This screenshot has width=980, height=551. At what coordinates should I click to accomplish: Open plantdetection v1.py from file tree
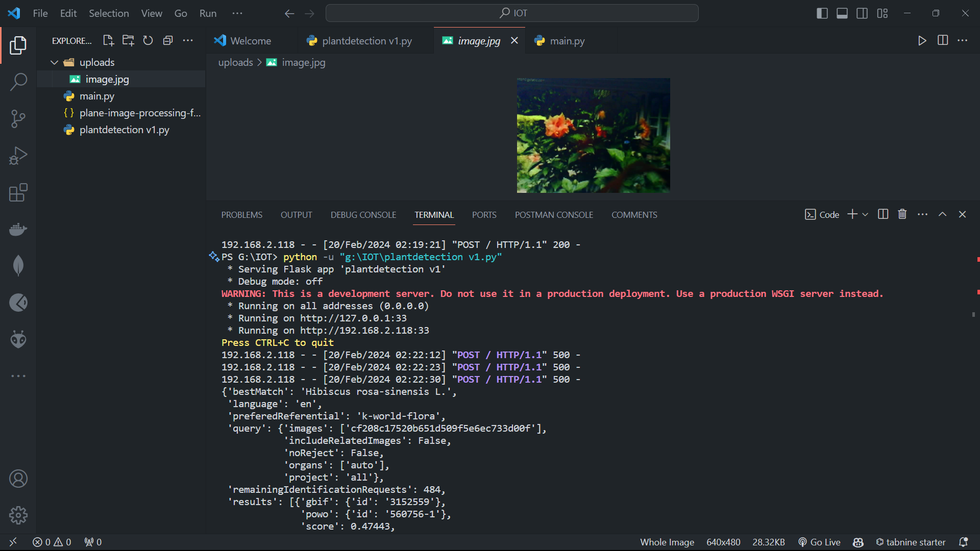[121, 130]
